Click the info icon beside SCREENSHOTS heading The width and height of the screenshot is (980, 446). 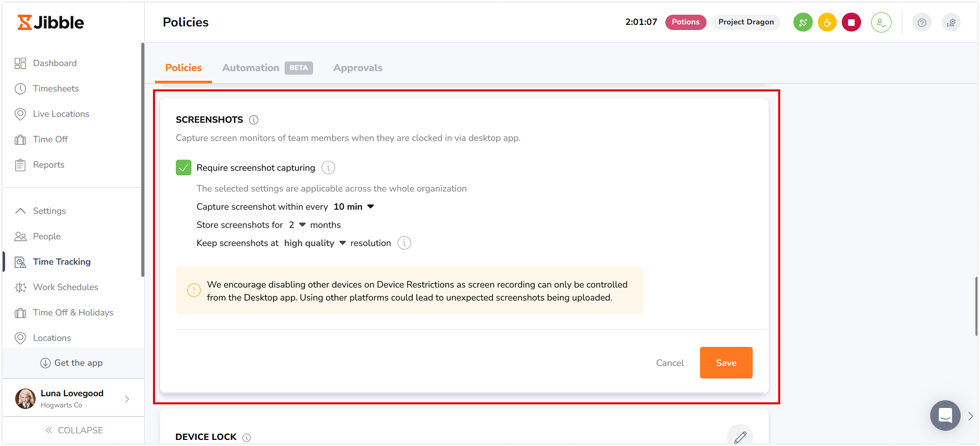pos(254,120)
